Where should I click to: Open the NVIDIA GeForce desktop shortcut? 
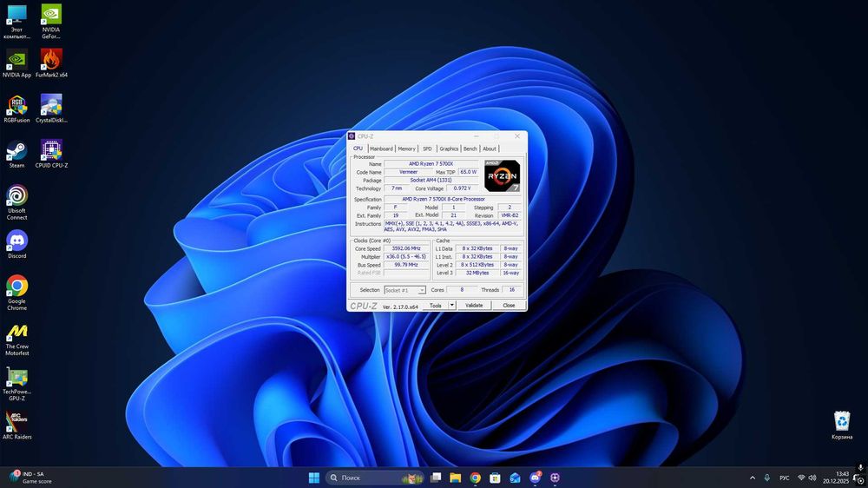tap(51, 23)
